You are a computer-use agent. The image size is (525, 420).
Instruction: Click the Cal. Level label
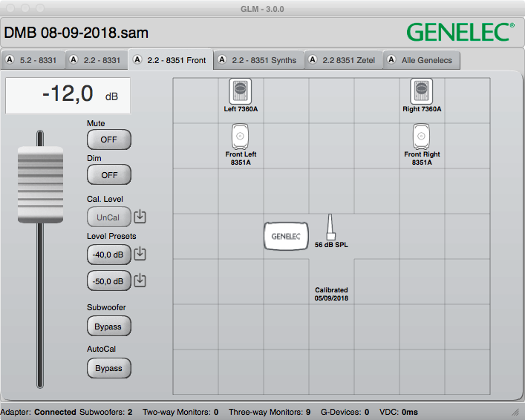tap(105, 199)
